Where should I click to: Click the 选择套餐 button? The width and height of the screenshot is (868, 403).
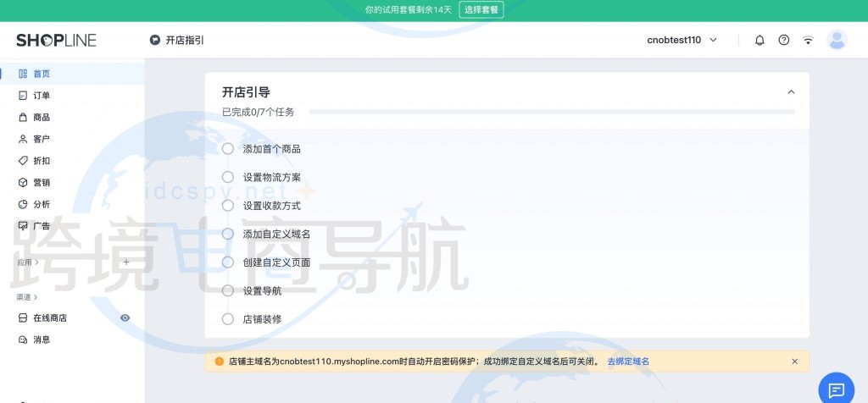481,10
